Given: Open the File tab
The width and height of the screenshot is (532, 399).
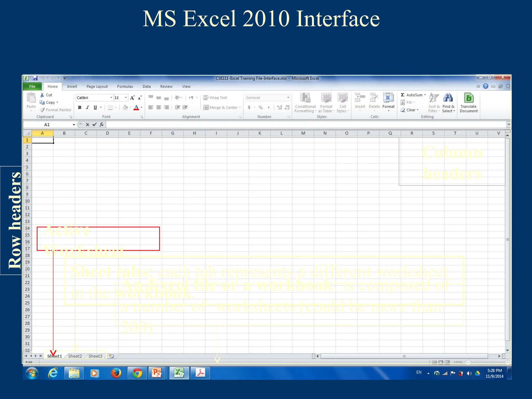Looking at the screenshot, I should pos(32,87).
